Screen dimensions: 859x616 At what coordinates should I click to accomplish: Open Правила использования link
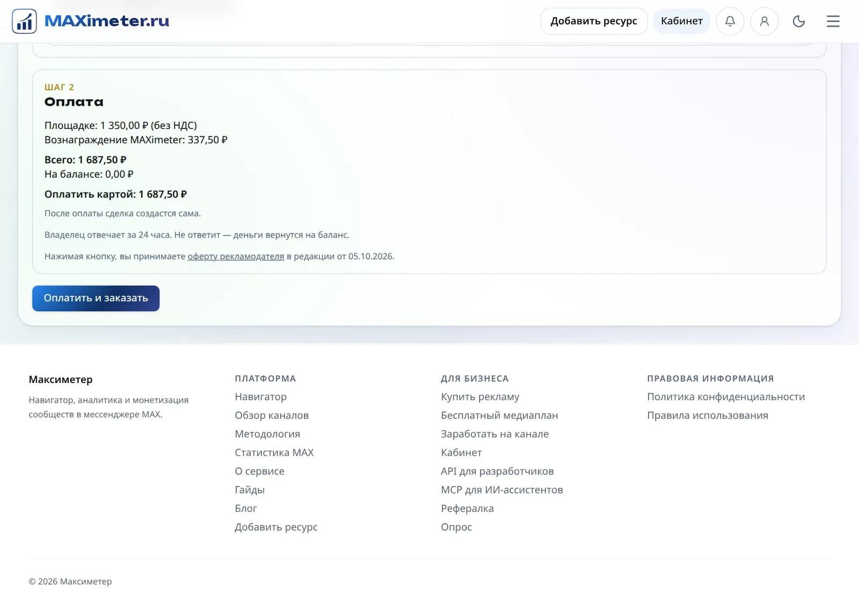point(708,416)
